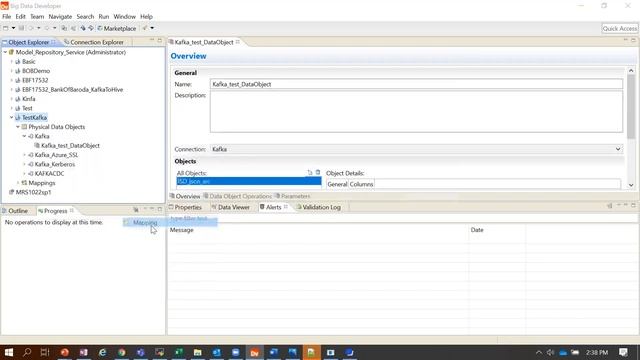Click the refresh icon above All Objects
640x360 pixels.
(x=310, y=173)
